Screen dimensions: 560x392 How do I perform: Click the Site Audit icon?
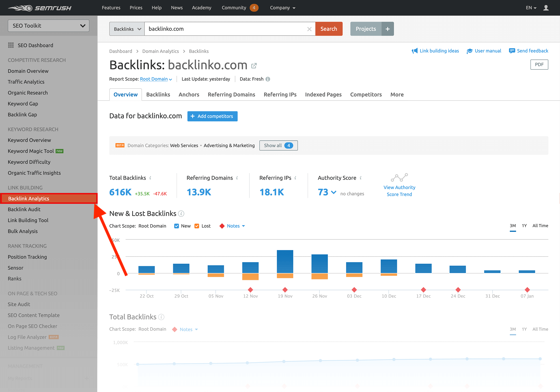(19, 304)
